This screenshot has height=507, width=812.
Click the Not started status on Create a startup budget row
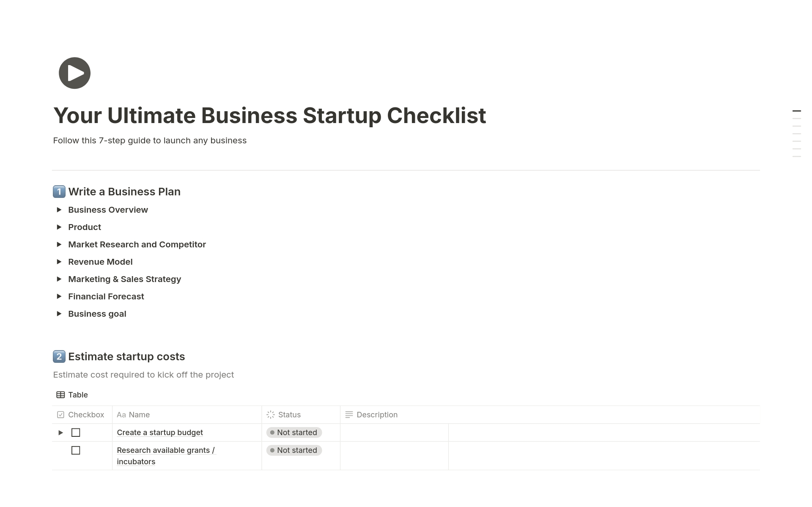pyautogui.click(x=294, y=432)
